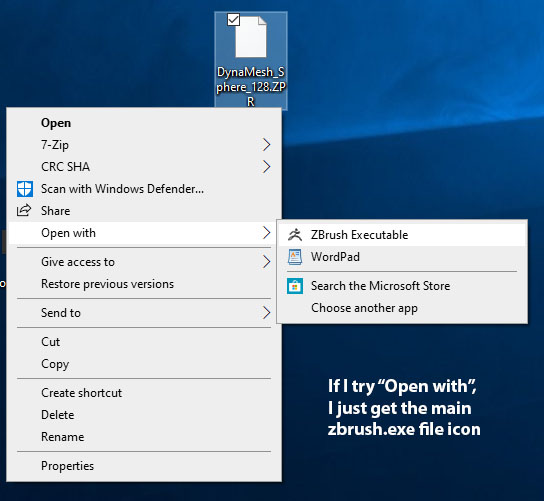Expand the Give access to submenu arrow
Image resolution: width=544 pixels, height=501 pixels.
click(x=266, y=262)
